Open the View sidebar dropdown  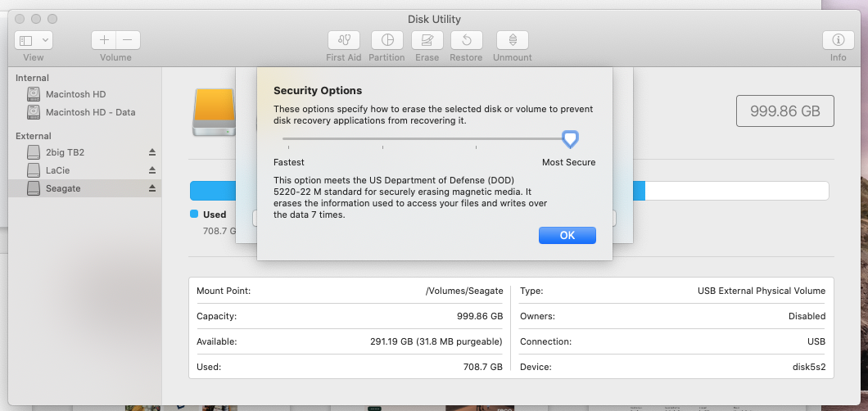click(x=34, y=40)
